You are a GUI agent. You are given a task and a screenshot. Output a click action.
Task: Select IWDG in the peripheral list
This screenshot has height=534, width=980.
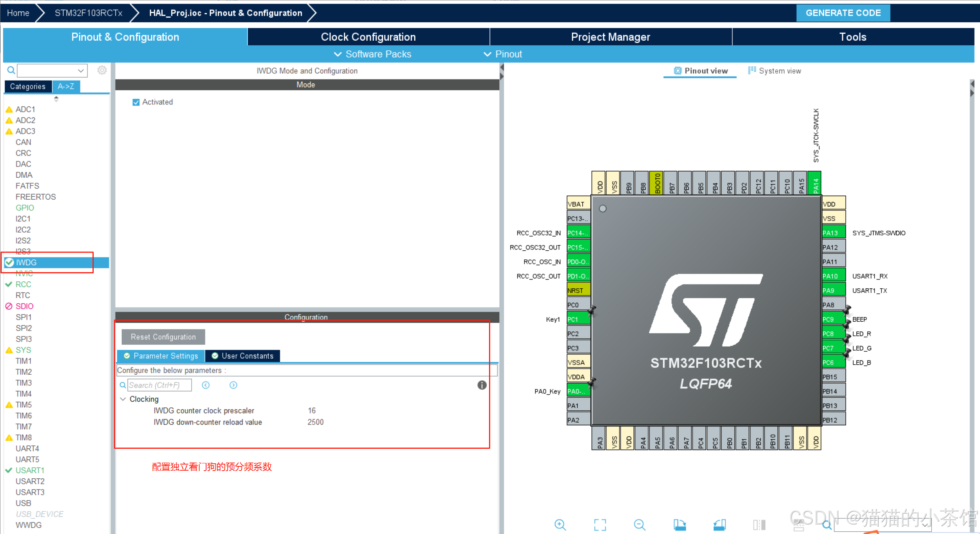click(56, 263)
